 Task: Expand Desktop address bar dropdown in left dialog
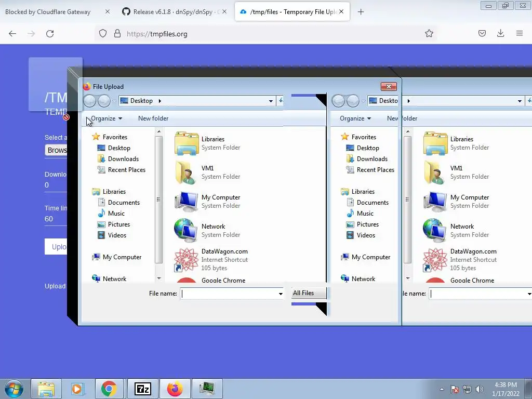click(x=271, y=101)
